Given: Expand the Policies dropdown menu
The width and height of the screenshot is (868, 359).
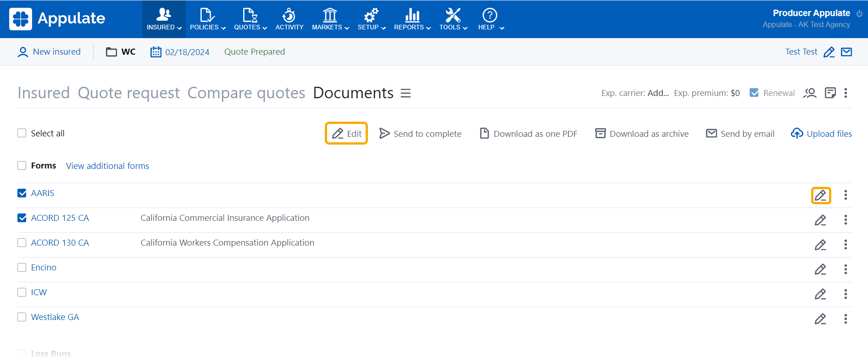Looking at the screenshot, I should point(207,19).
